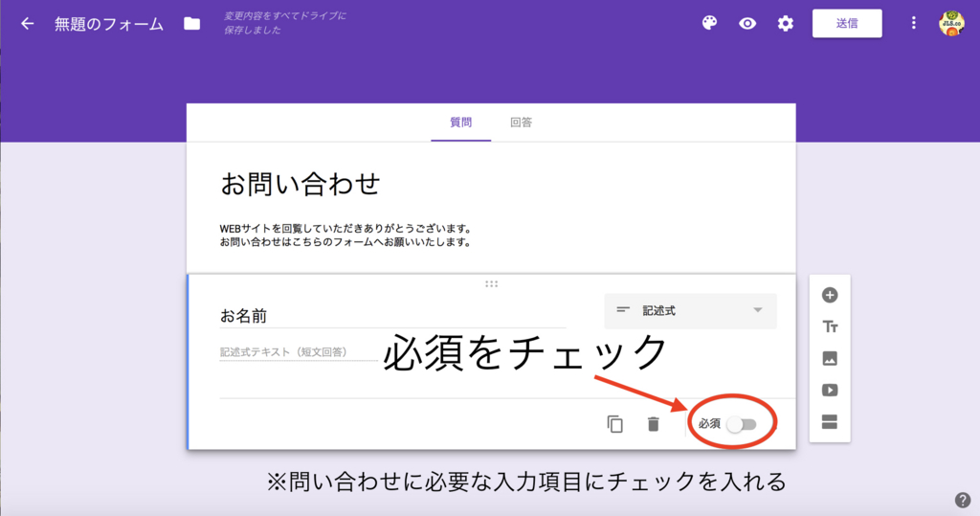The width and height of the screenshot is (980, 516).
Task: Edit the form title お問い合わせ
Action: [x=301, y=184]
